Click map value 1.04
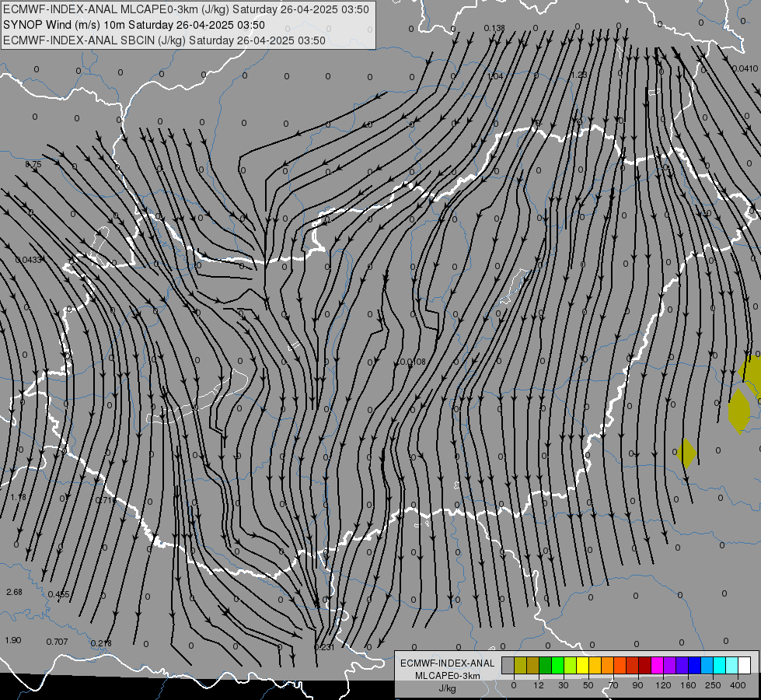The height and width of the screenshot is (700, 761). coord(495,76)
